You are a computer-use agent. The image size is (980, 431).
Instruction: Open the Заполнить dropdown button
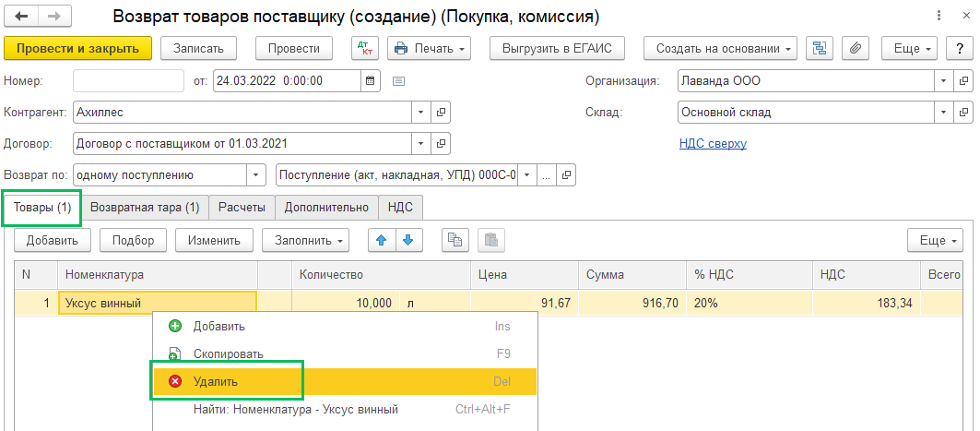(x=306, y=240)
